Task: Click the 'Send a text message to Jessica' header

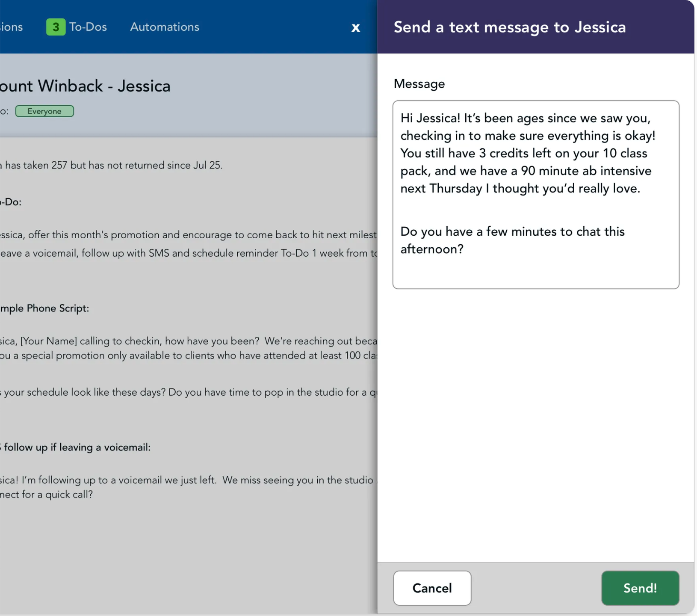Action: click(509, 27)
